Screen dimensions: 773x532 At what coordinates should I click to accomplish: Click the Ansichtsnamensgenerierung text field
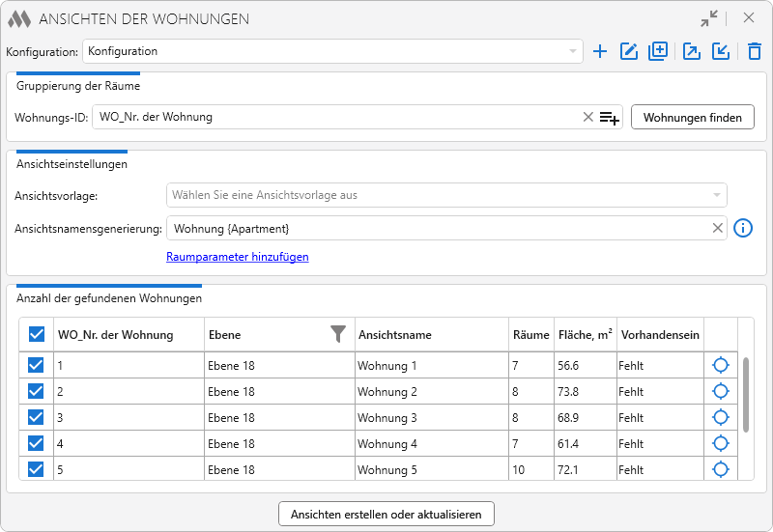tap(439, 228)
